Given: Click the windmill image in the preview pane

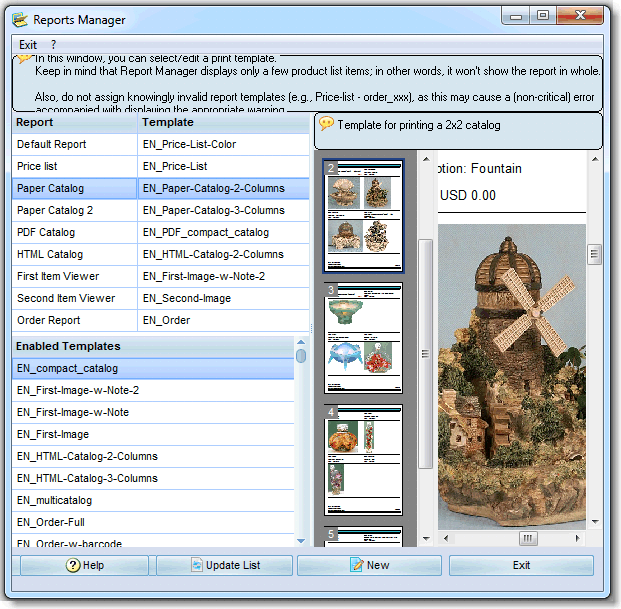Looking at the screenshot, I should click(511, 377).
